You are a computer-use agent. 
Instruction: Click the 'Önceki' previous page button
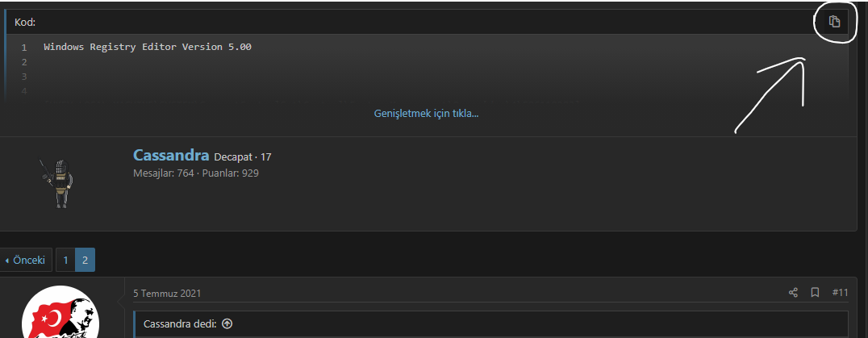pyautogui.click(x=26, y=261)
